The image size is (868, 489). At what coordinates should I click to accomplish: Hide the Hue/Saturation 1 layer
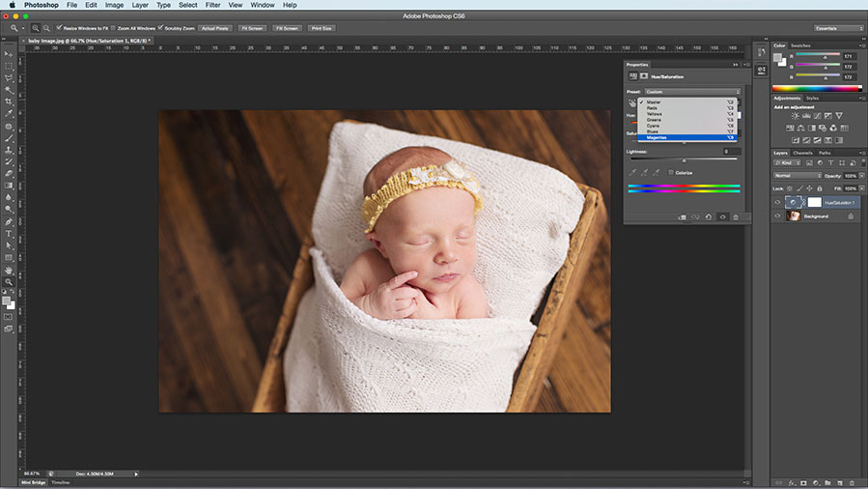[777, 203]
